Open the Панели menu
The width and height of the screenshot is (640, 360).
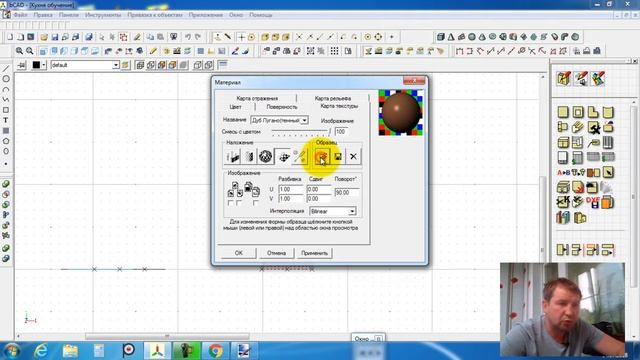tap(68, 15)
